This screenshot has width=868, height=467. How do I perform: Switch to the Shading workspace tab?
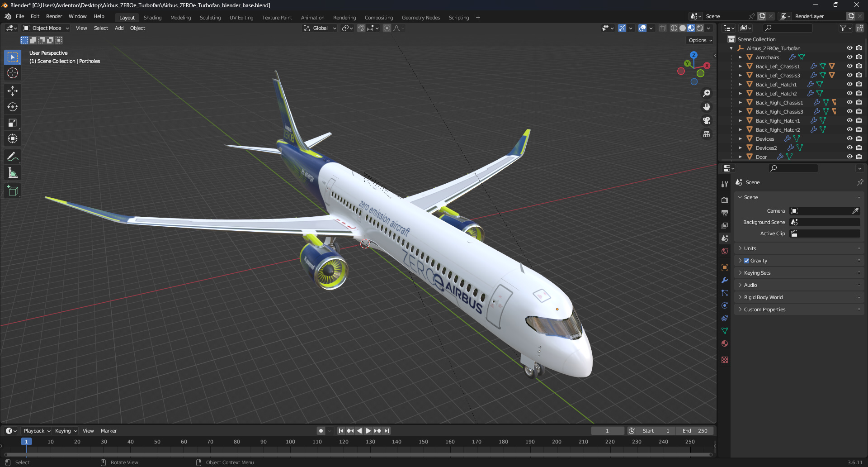pos(152,18)
